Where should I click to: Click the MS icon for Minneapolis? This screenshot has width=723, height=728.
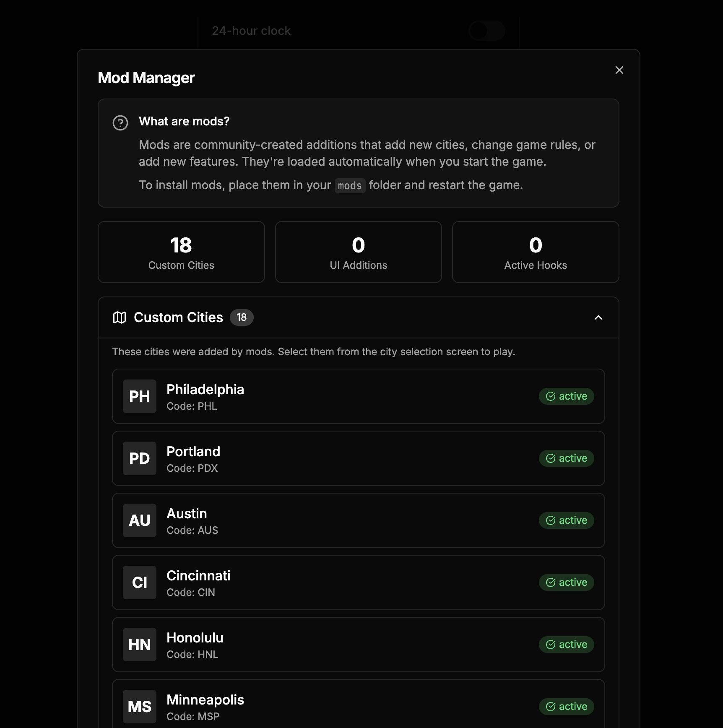[139, 707]
